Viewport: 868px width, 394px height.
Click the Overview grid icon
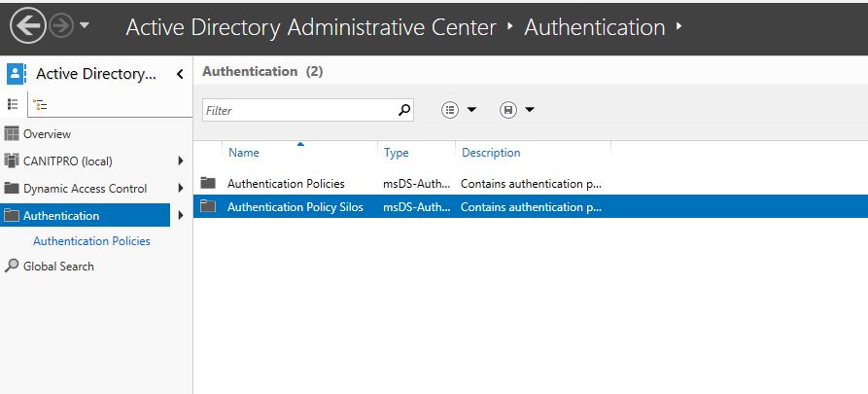11,133
